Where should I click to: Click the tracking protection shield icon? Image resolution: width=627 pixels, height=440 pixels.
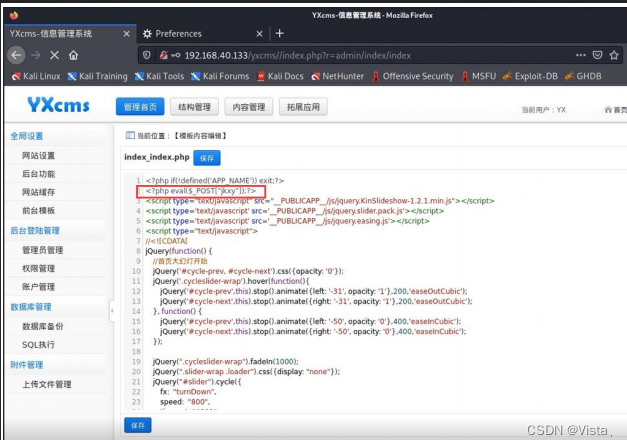(147, 55)
